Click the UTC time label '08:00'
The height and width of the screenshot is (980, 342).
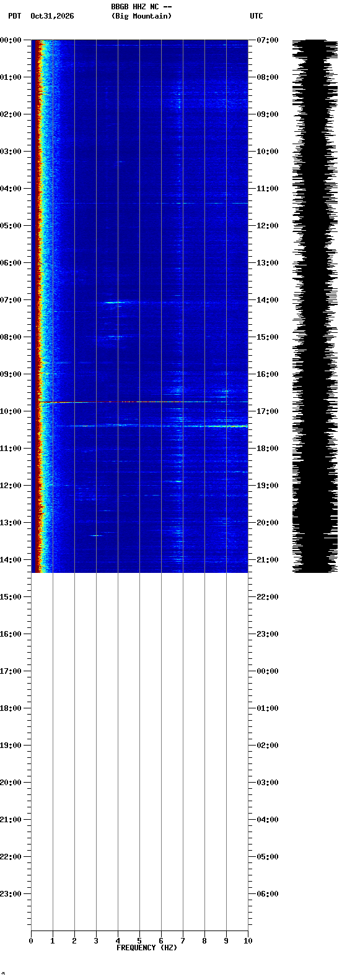268,77
